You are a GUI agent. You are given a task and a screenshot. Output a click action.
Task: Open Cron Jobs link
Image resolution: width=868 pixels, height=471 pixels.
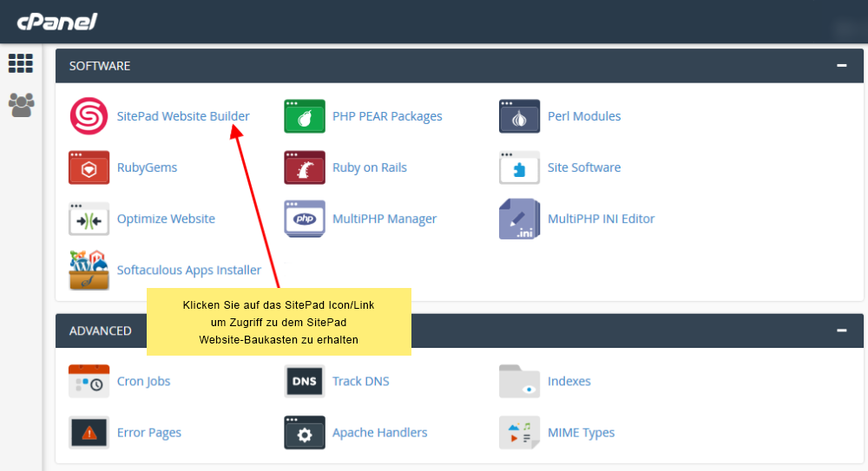click(143, 382)
